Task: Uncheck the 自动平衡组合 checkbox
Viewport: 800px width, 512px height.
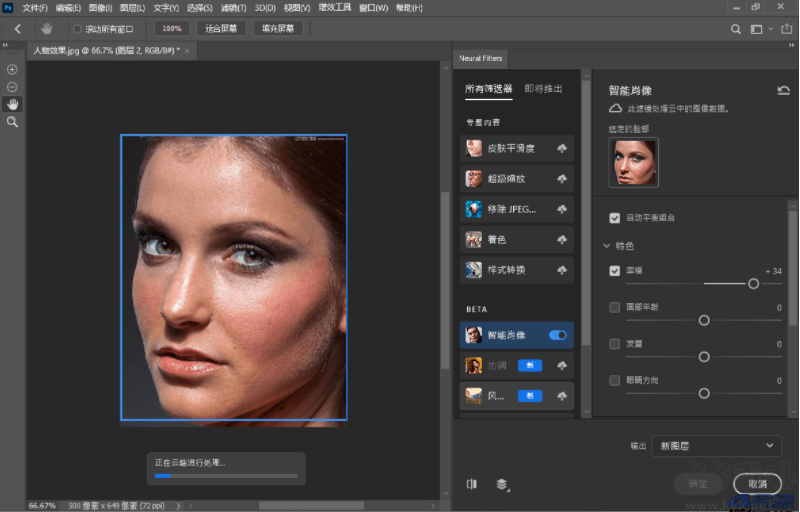Action: tap(615, 218)
